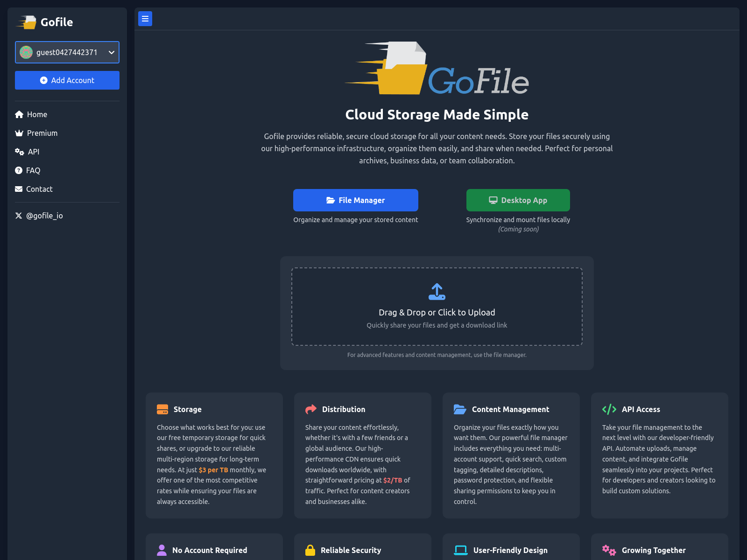Toggle the sidebar hamburger menu button
Image resolution: width=747 pixels, height=560 pixels.
click(x=145, y=19)
